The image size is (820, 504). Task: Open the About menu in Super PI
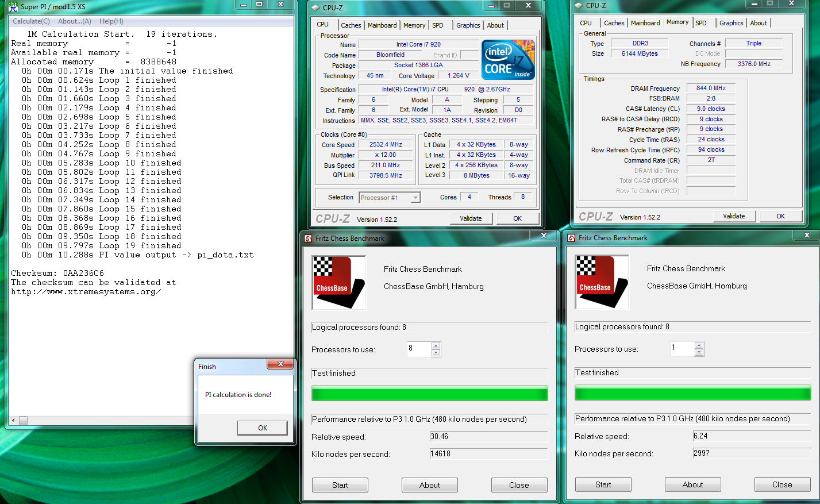pos(75,21)
